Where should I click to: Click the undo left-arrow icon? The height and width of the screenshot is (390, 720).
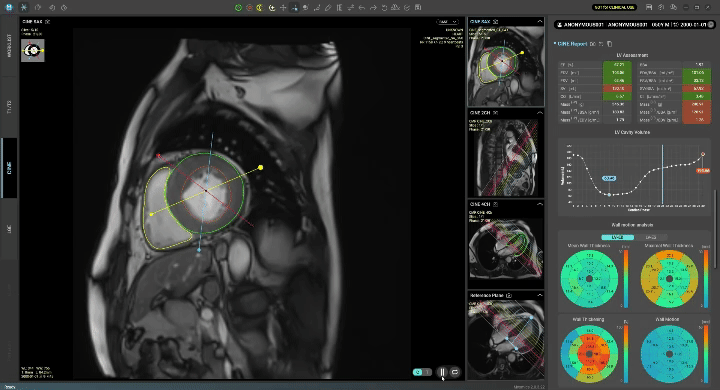(x=362, y=7)
